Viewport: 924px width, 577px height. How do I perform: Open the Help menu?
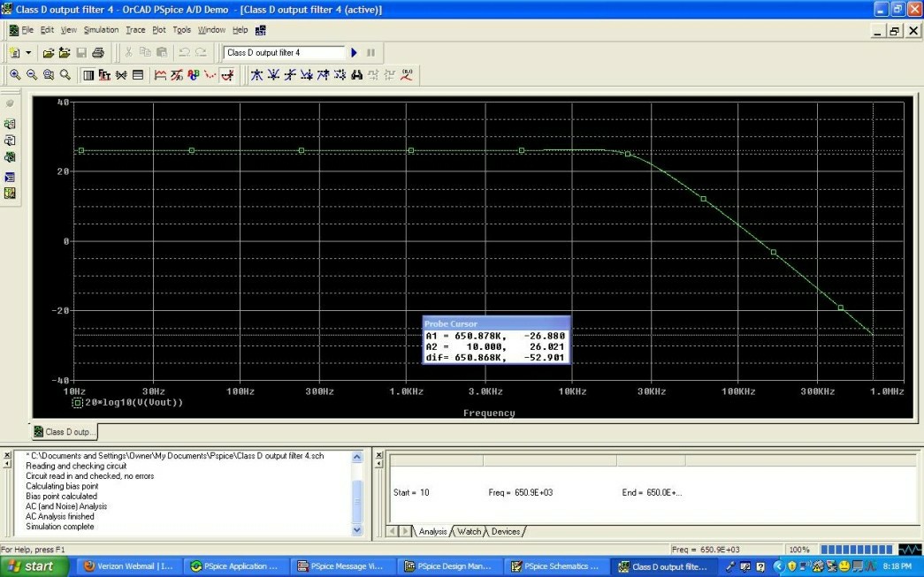240,30
